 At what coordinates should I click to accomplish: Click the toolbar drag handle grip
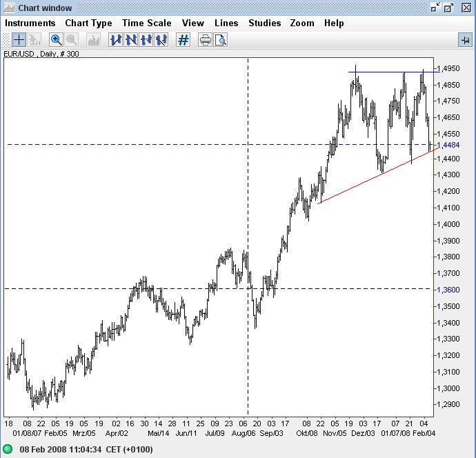click(x=6, y=40)
